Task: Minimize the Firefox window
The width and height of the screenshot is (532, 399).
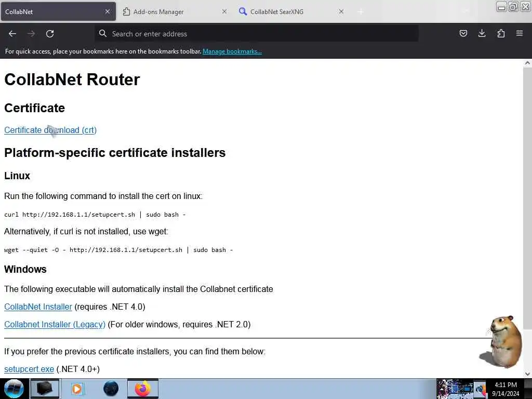Action: (x=501, y=7)
